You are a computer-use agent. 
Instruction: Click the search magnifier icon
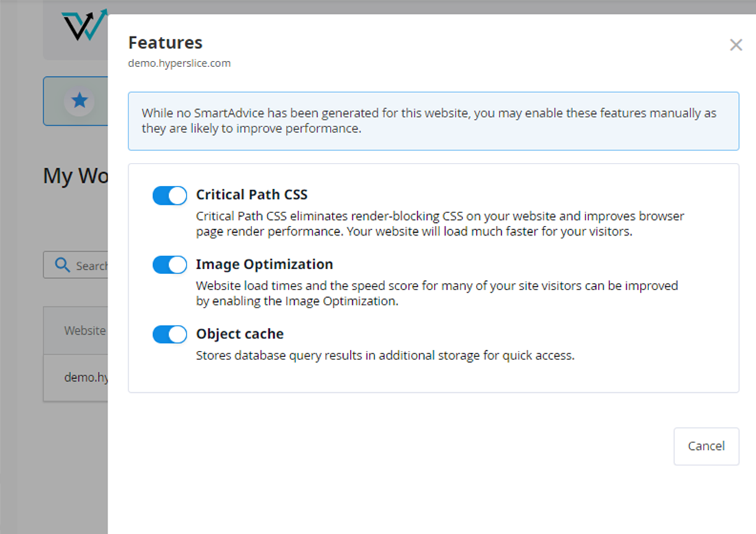(61, 264)
